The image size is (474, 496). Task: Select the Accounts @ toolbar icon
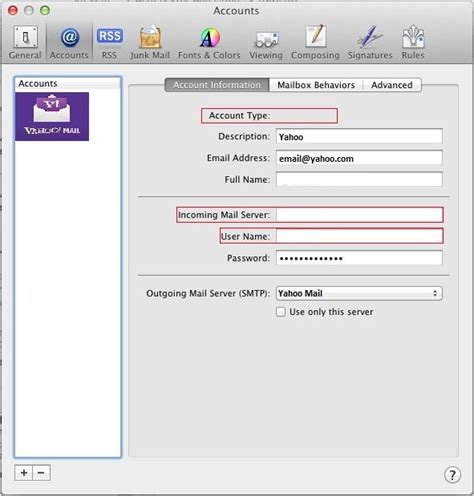click(69, 43)
